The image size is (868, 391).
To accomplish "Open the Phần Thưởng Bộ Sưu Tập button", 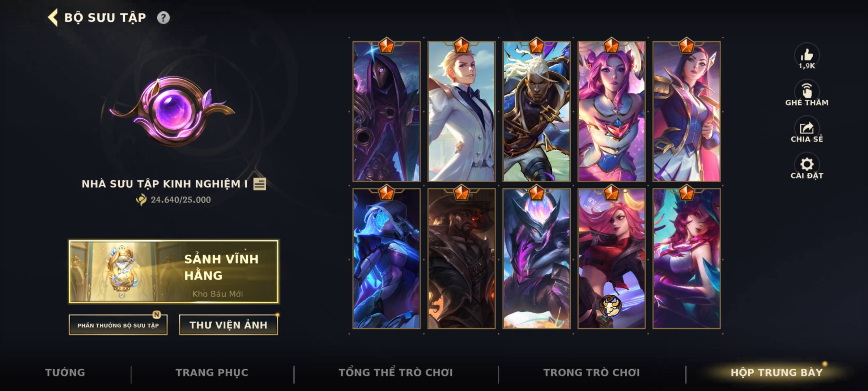I will point(118,325).
